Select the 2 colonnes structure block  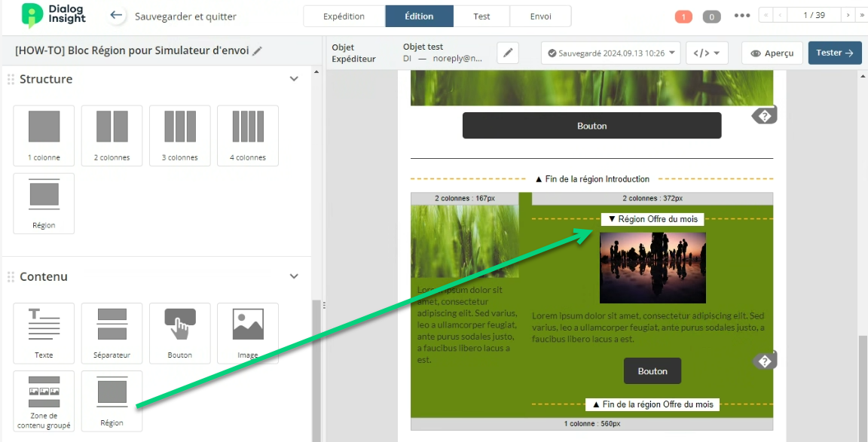[x=112, y=136]
